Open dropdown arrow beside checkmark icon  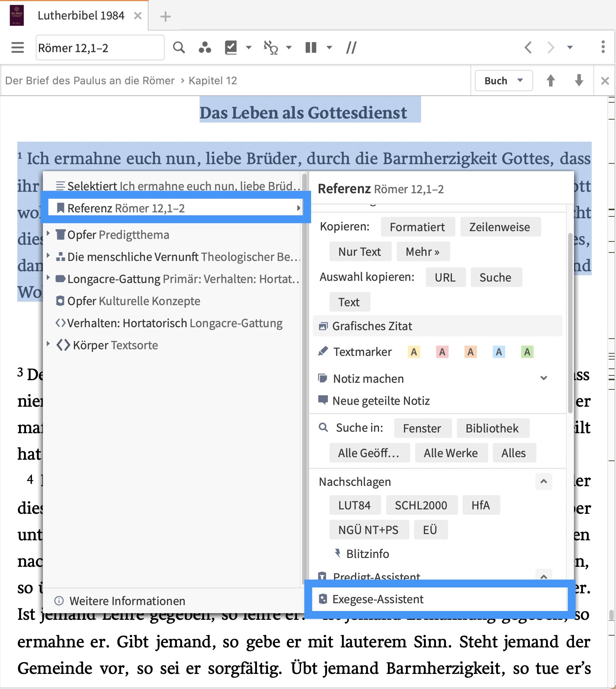pos(249,47)
